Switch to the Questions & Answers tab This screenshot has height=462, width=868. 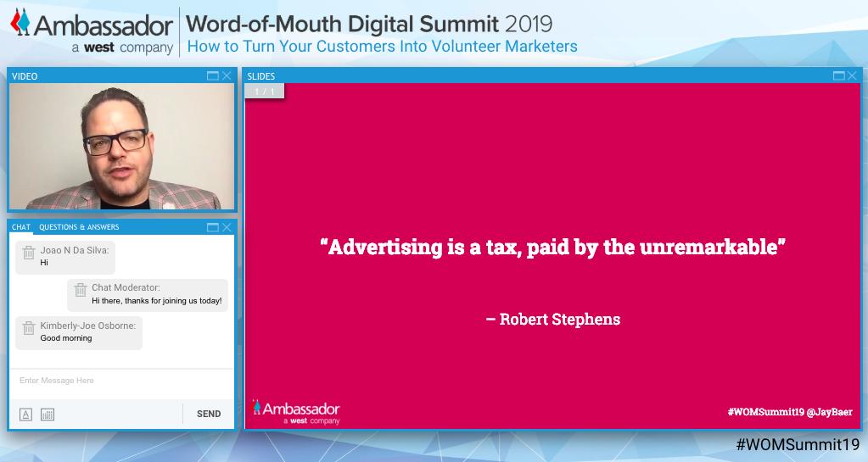point(79,227)
